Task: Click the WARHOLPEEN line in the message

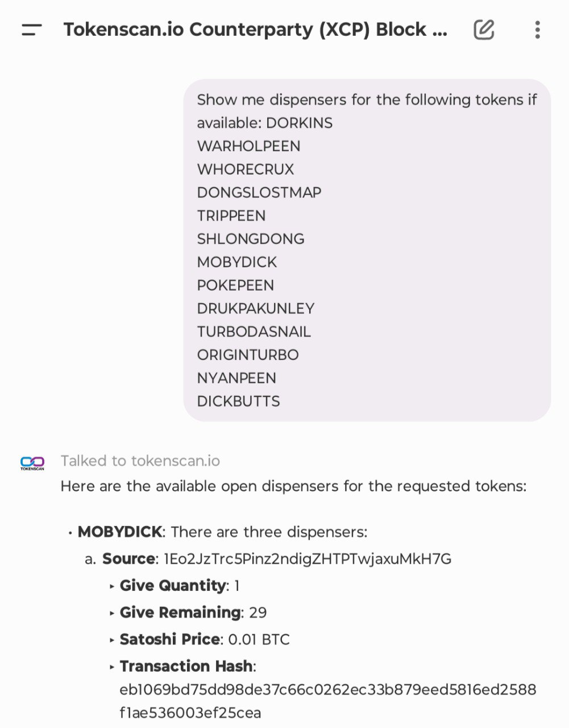Action: 249,146
